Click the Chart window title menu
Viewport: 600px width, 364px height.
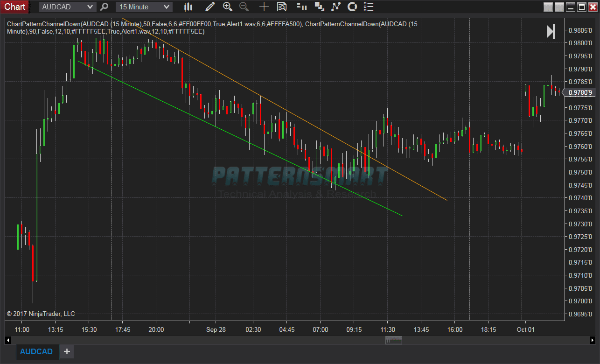tap(14, 7)
